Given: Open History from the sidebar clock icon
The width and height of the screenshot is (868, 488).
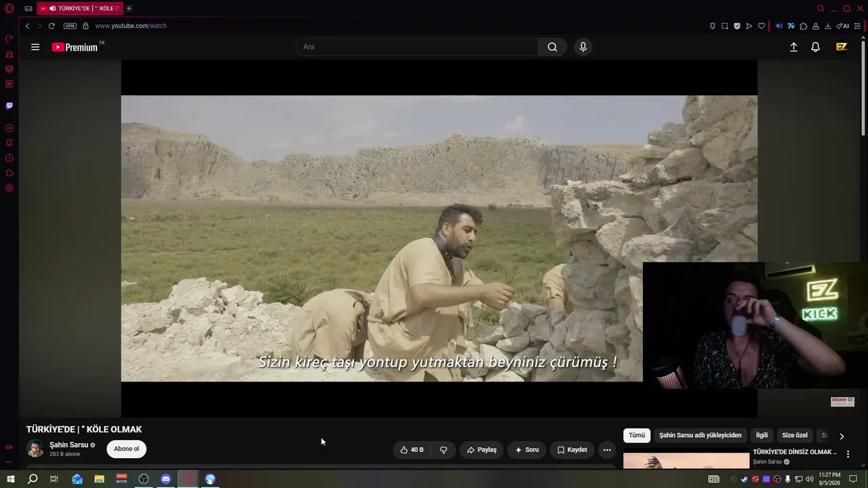Looking at the screenshot, I should 9,158.
